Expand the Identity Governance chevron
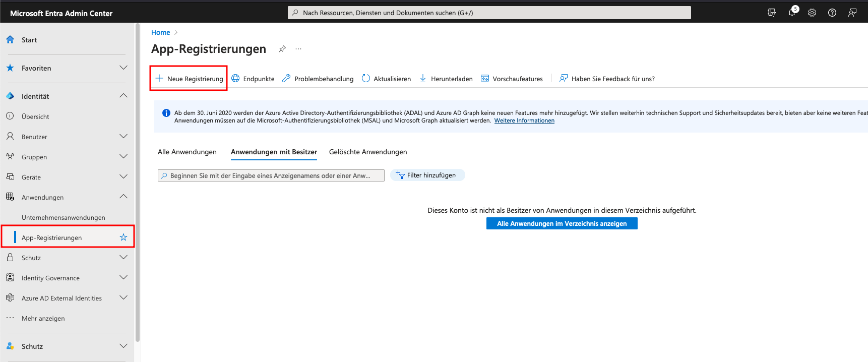Viewport: 868px width, 362px height. coord(123,277)
